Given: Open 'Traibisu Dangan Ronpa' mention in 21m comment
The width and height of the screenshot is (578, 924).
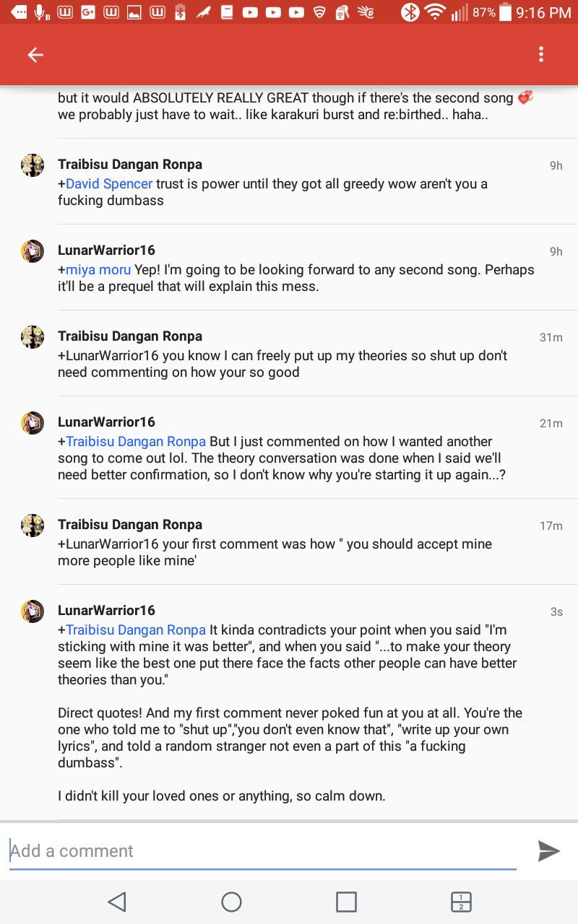Looking at the screenshot, I should (136, 442).
